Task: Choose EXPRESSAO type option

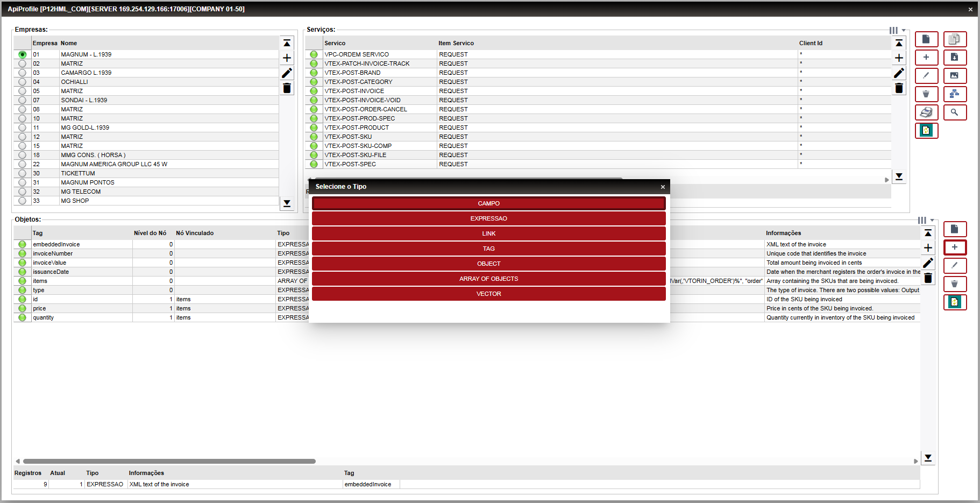Action: (488, 218)
